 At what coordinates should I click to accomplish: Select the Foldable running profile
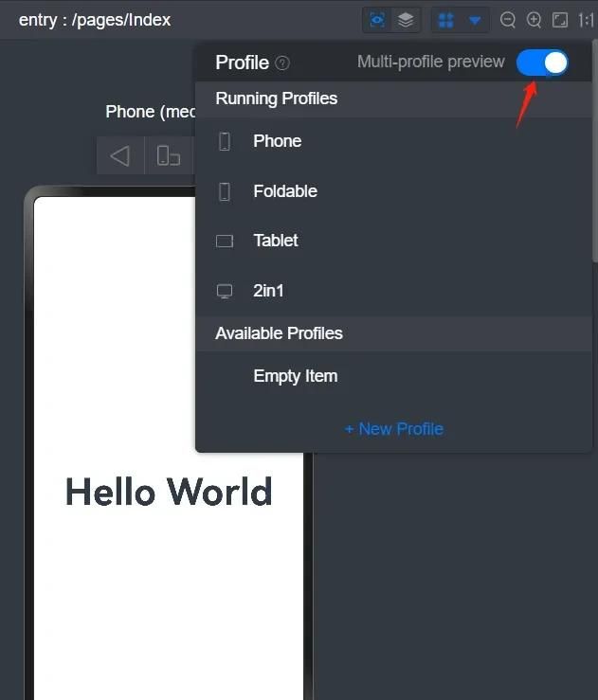(x=394, y=191)
